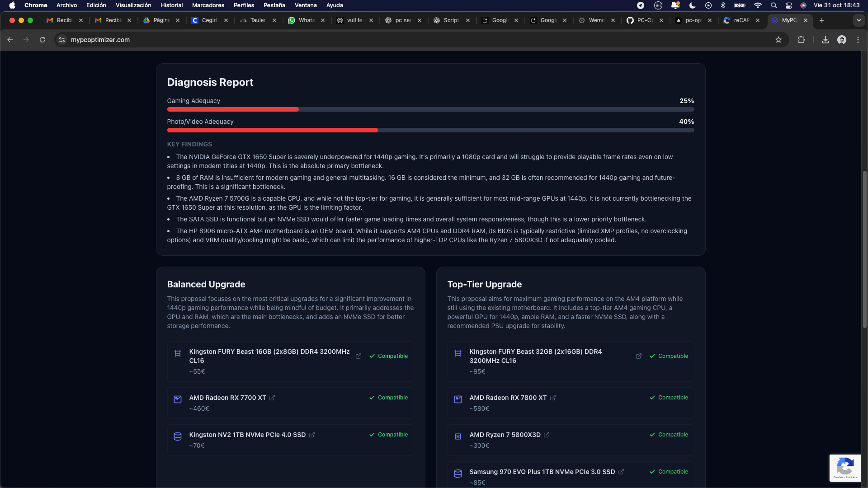This screenshot has width=868, height=488.
Task: Open external link for AMD Radeon RX 7700 XT
Action: click(x=272, y=398)
